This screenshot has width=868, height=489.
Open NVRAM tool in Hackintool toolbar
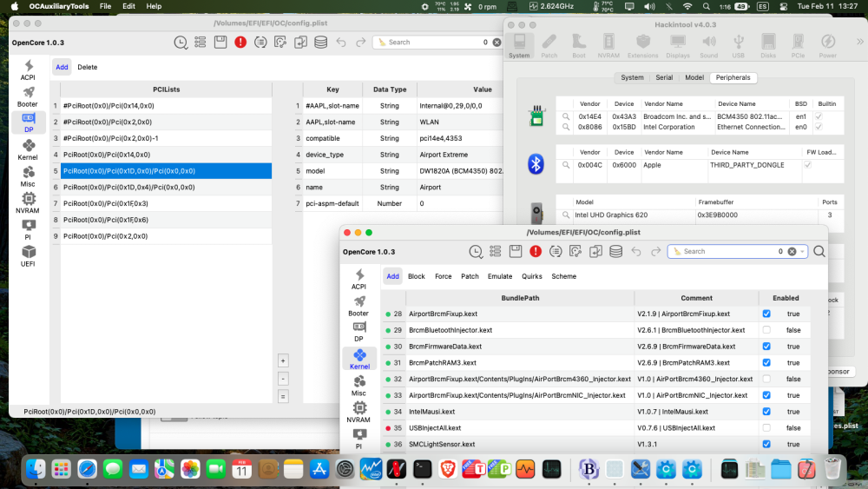point(608,45)
